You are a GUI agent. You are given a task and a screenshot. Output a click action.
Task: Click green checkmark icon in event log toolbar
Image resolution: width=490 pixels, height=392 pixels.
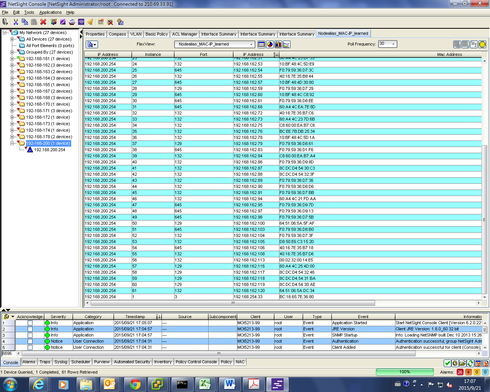(447, 363)
